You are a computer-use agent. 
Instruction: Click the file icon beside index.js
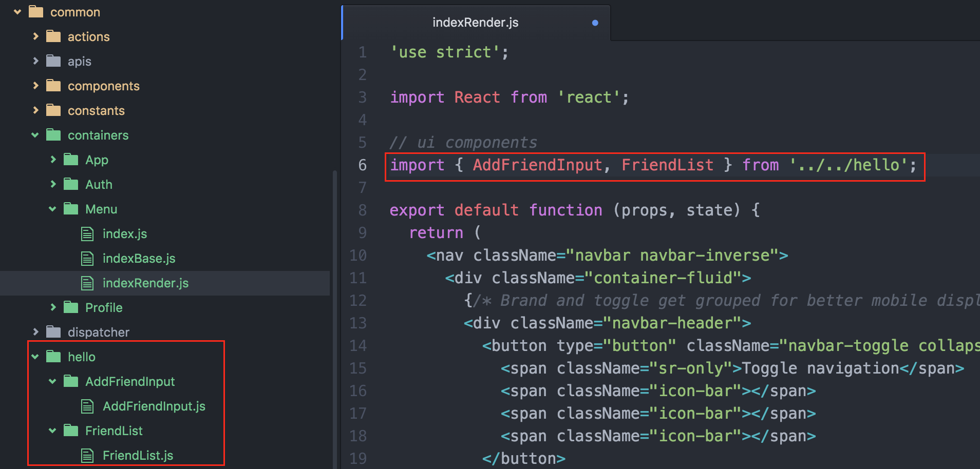87,233
